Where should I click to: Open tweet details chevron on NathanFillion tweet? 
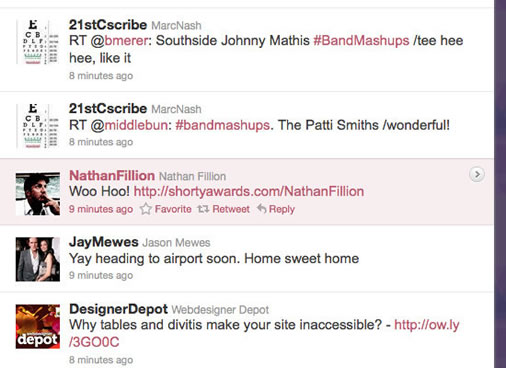point(477,174)
